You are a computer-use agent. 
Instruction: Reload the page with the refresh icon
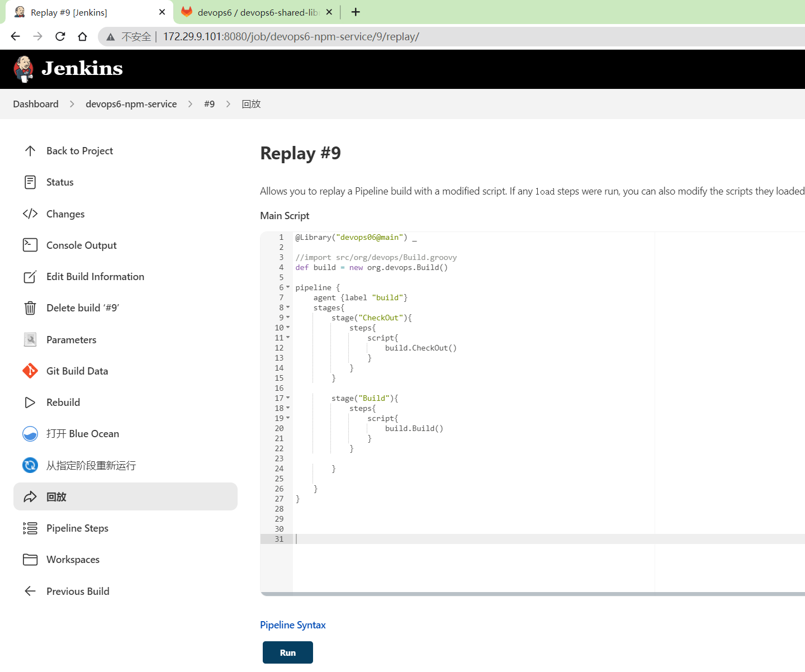60,36
